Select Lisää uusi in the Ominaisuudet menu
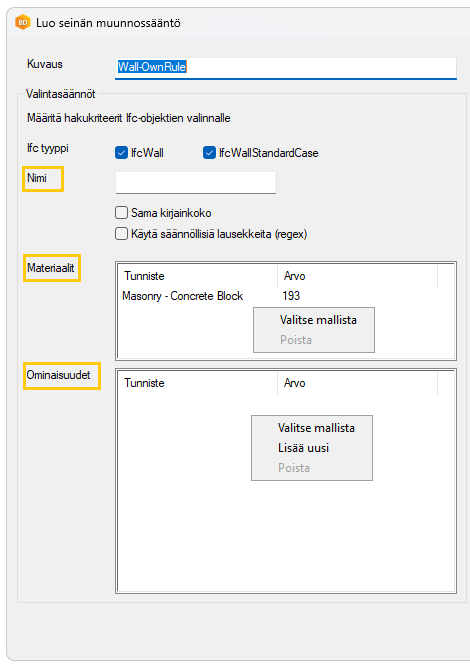Viewport: 470px width, 665px height. [303, 448]
